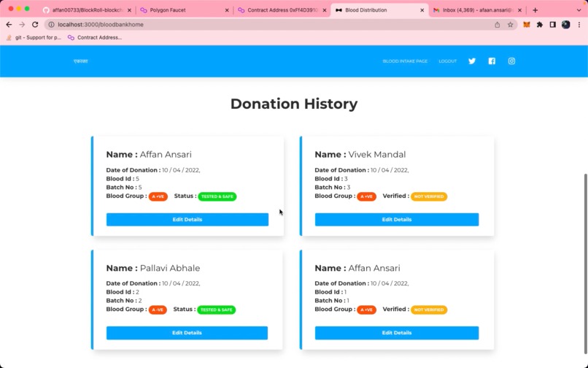Image resolution: width=588 pixels, height=368 pixels.
Task: Click the browser forward arrow
Action: tap(22, 24)
